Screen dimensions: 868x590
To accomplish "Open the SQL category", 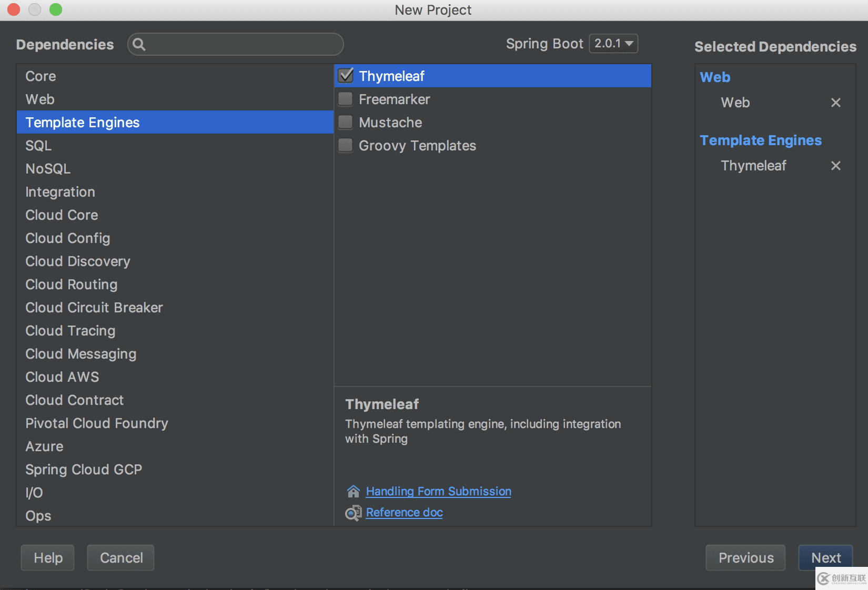I will coord(175,146).
